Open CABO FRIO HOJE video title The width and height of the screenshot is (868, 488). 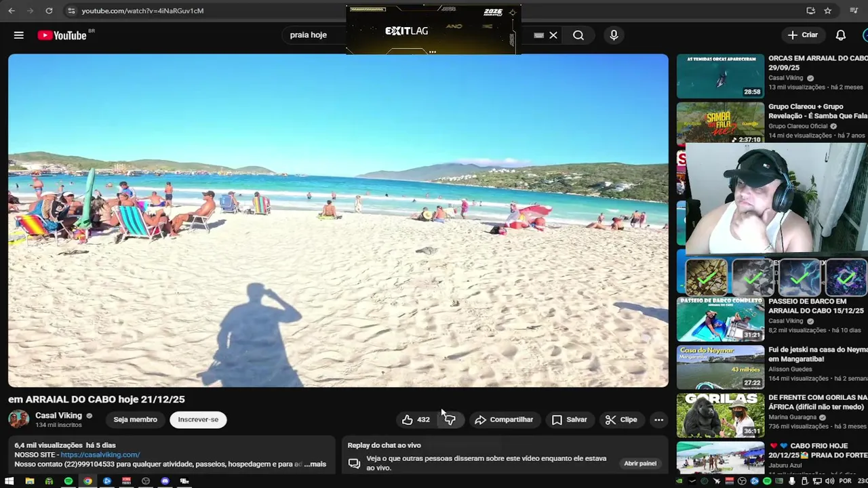[818, 450]
